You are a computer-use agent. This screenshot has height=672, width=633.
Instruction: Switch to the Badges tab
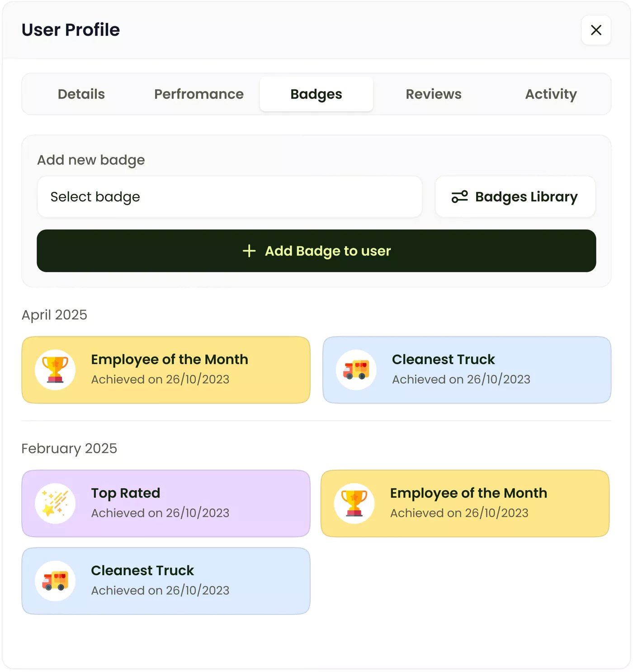tap(316, 94)
